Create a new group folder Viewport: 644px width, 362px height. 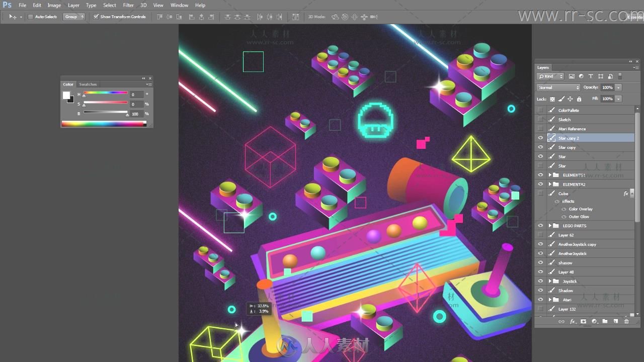[605, 322]
